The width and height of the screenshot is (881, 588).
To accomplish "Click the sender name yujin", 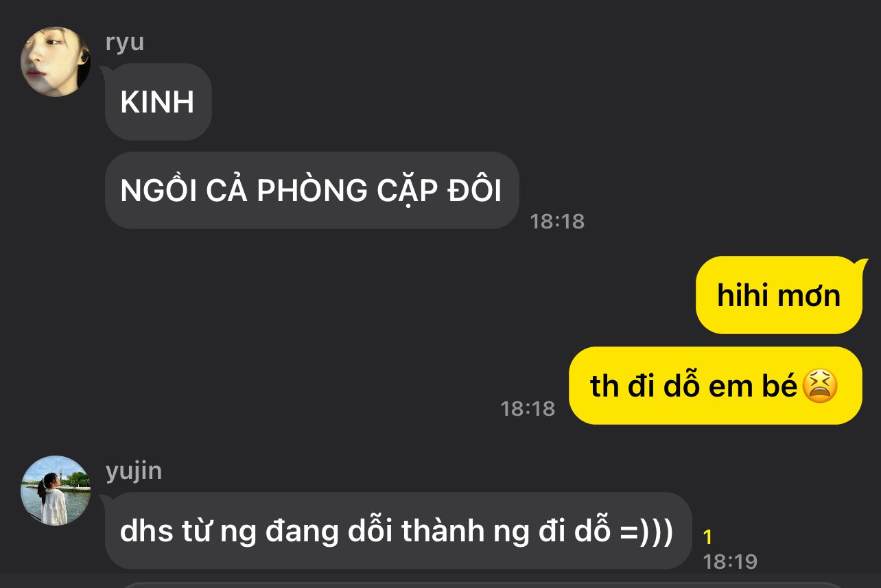I will coord(134,471).
